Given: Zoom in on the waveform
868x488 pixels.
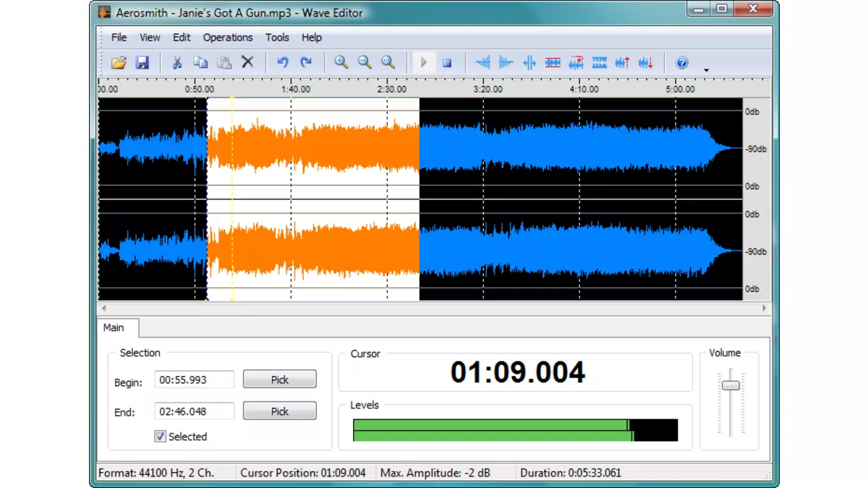Looking at the screenshot, I should tap(341, 62).
